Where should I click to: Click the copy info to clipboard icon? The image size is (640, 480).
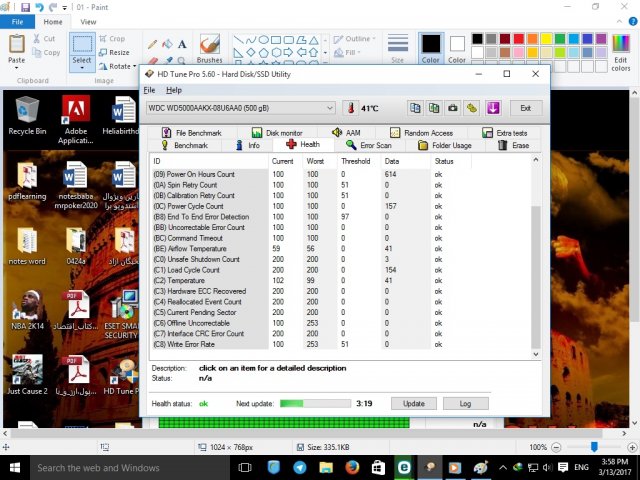(415, 108)
